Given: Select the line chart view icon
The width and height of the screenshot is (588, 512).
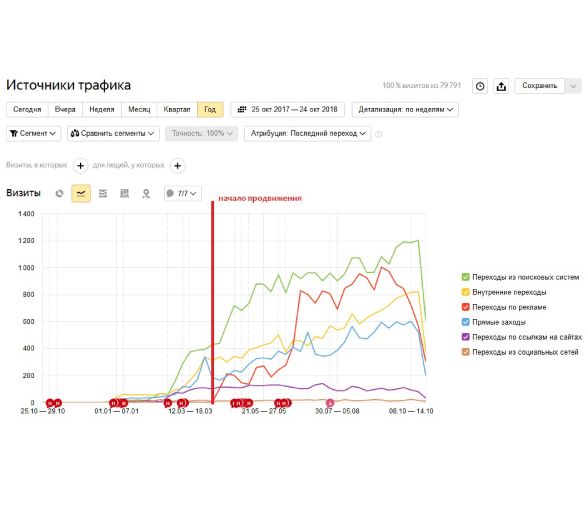Looking at the screenshot, I should tap(81, 194).
